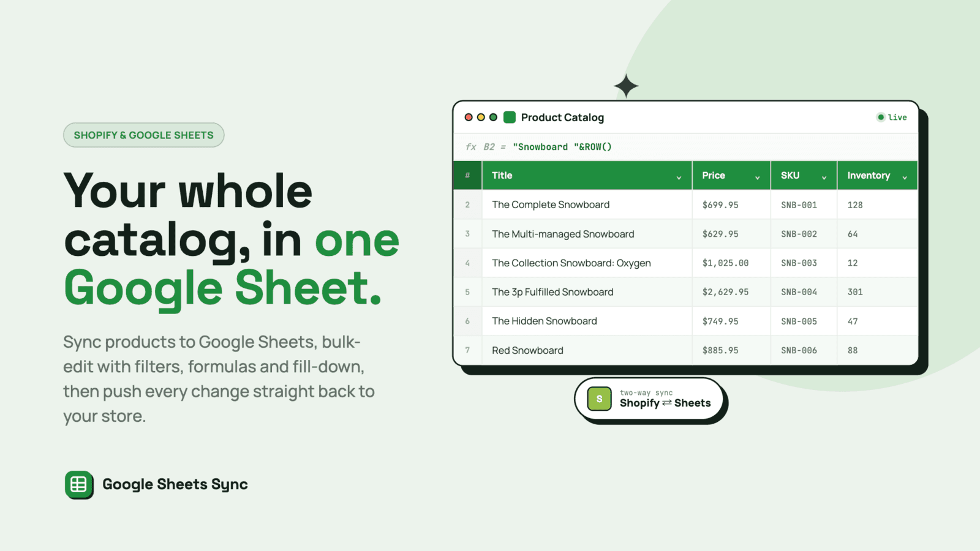Click the green sheet icon beside Product Catalog
980x551 pixels.
[x=510, y=117]
